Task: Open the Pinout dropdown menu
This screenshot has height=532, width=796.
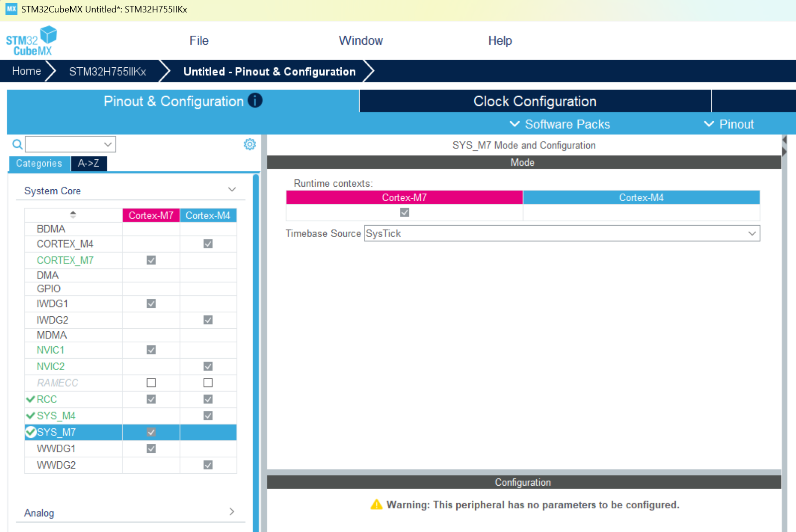Action: pos(729,124)
